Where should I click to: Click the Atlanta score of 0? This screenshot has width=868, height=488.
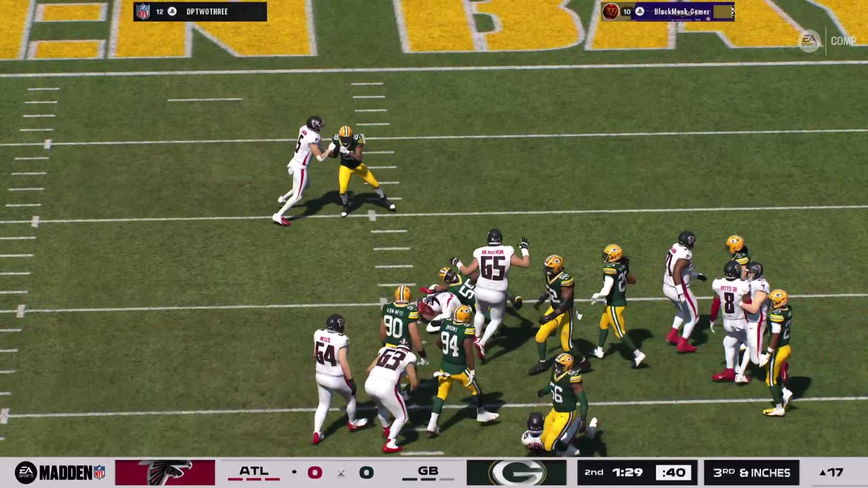tap(315, 472)
